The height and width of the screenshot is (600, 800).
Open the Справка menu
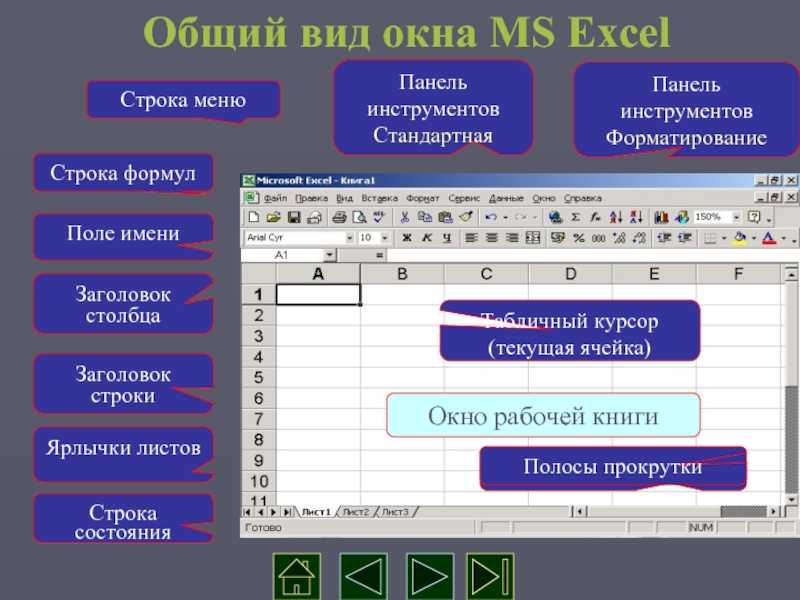pos(583,198)
